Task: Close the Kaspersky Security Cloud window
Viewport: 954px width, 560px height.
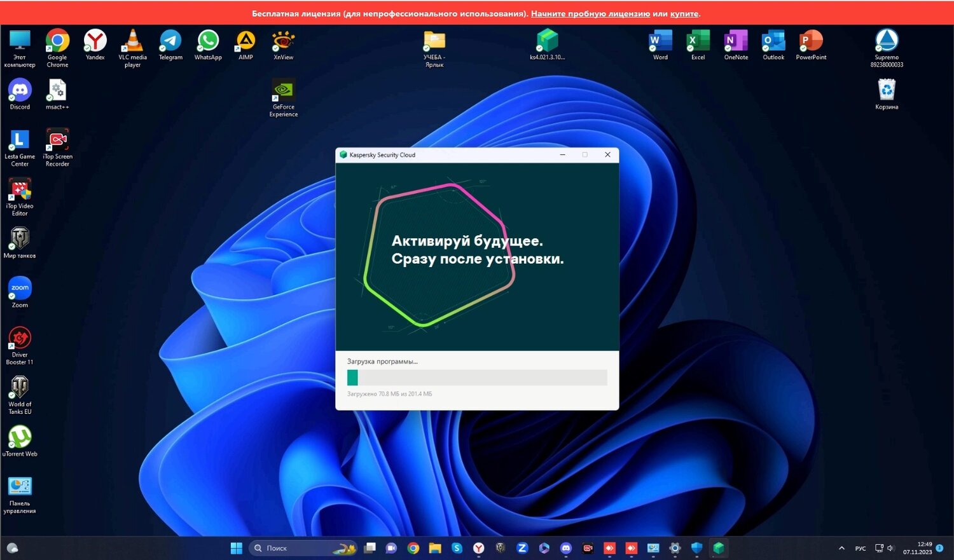Action: pos(607,154)
